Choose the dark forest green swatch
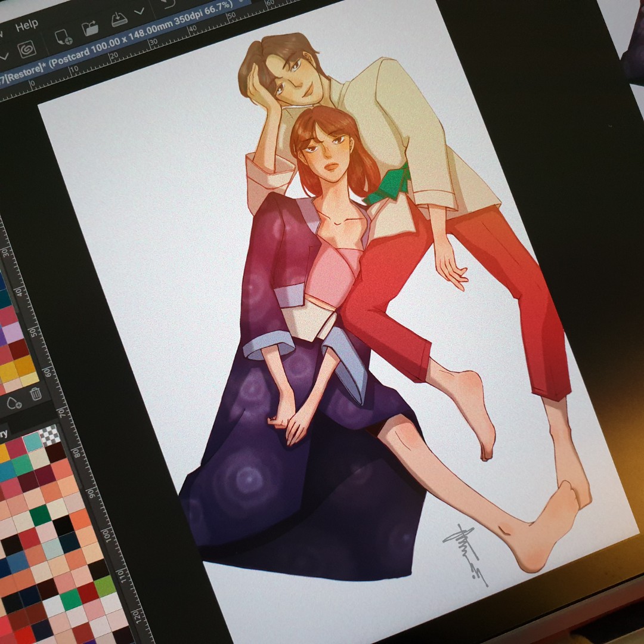The width and height of the screenshot is (644, 644). [x=40, y=515]
